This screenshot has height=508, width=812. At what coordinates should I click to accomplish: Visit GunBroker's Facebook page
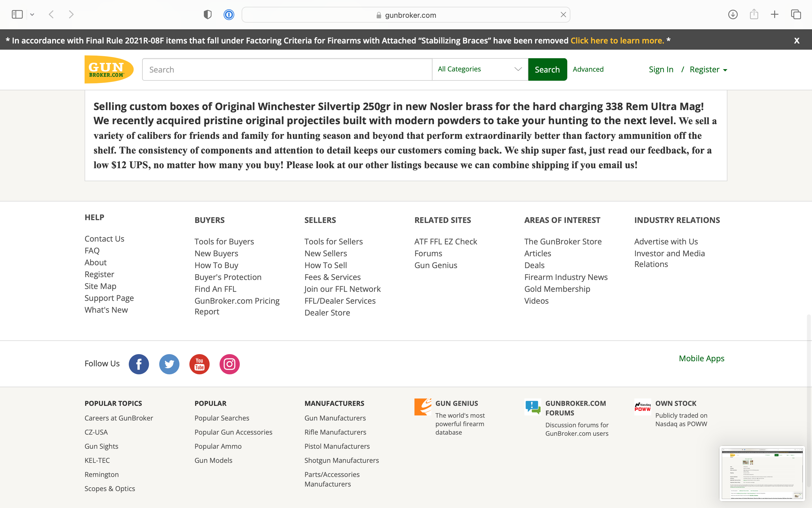tap(139, 364)
